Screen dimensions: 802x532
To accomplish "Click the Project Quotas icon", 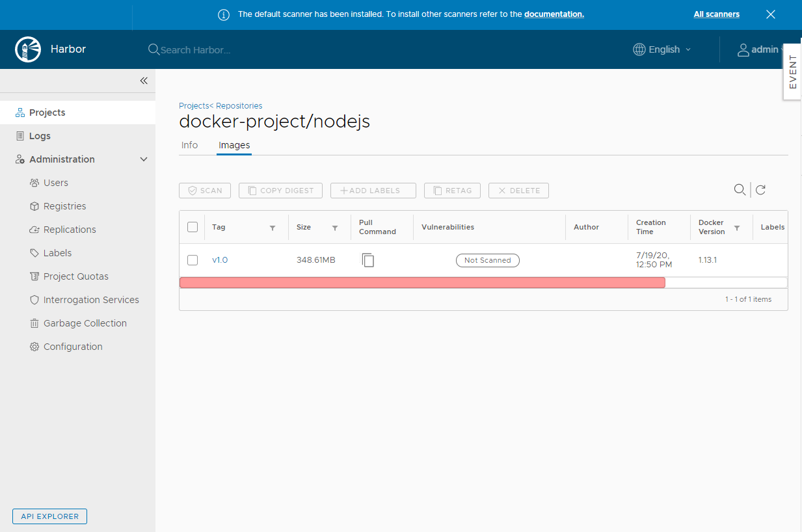I will pyautogui.click(x=34, y=276).
